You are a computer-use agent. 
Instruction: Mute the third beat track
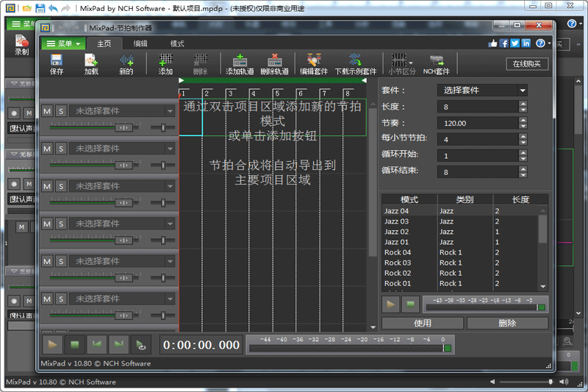tap(47, 186)
